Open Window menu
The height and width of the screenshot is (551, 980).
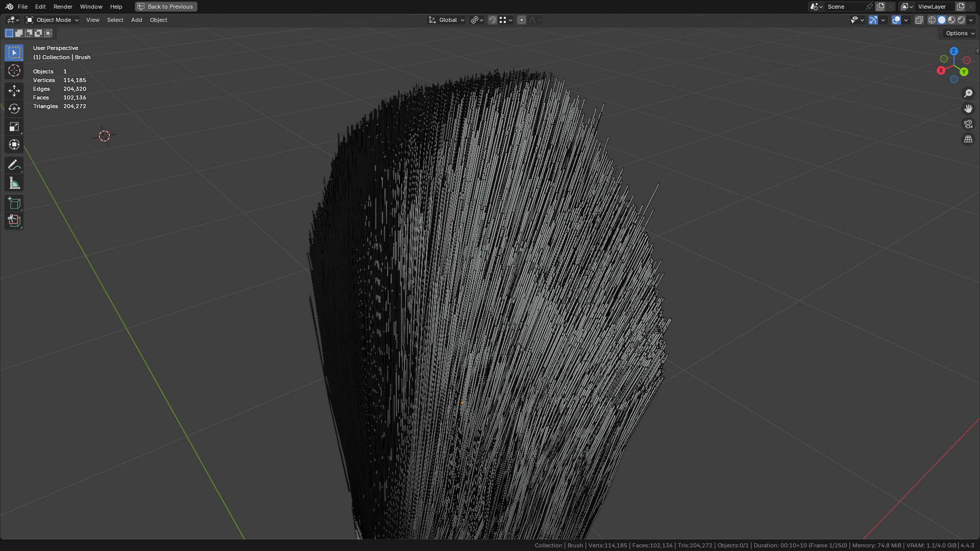(91, 7)
